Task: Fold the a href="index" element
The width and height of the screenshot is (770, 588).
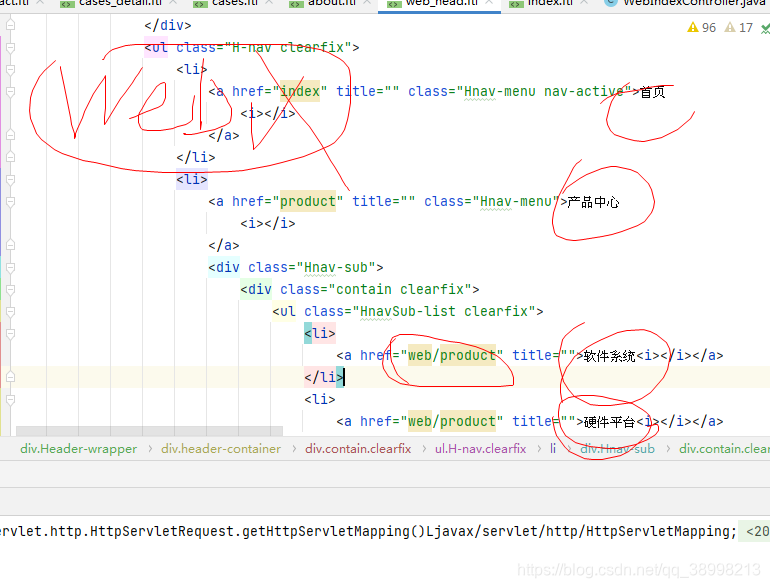Action: coord(10,92)
